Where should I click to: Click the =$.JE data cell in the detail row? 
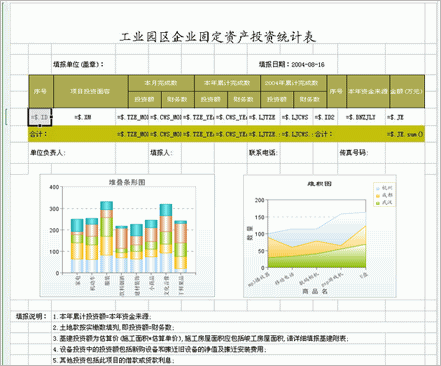point(405,117)
